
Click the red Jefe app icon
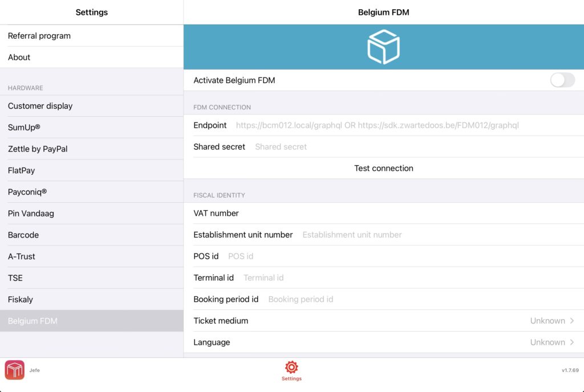pyautogui.click(x=15, y=370)
